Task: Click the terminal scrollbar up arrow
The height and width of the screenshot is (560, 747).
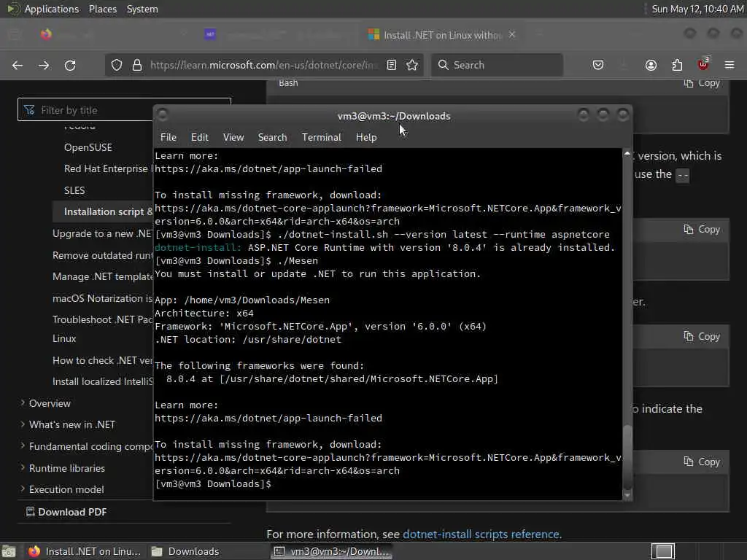Action: 627,153
